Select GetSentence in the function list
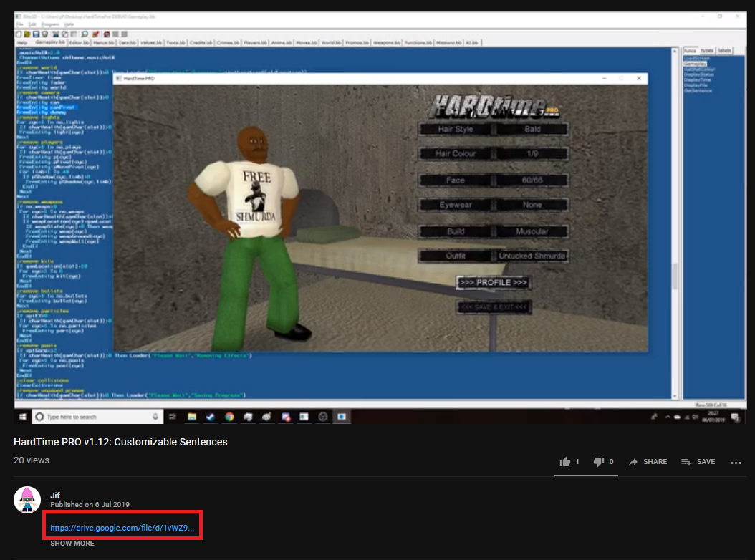The width and height of the screenshot is (755, 560). click(x=698, y=90)
